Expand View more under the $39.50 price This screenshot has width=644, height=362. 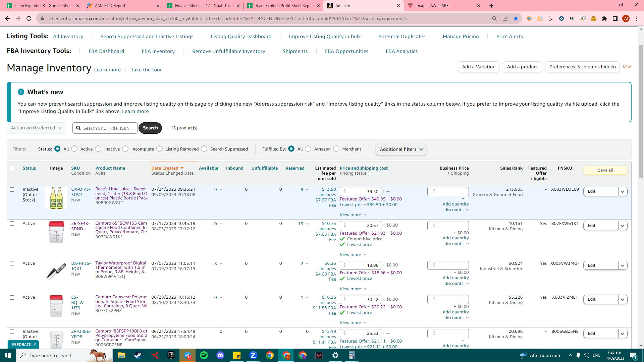point(353,215)
